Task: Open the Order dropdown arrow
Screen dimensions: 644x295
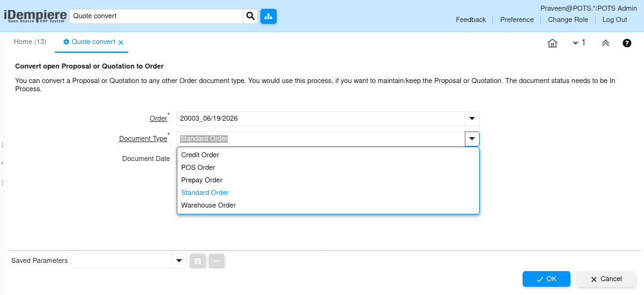Action: (472, 119)
